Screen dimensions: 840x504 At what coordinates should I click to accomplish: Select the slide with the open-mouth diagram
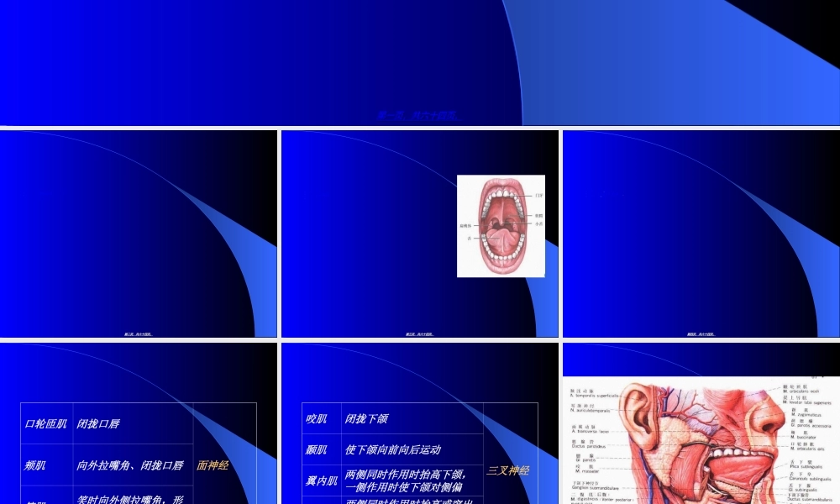coord(420,234)
